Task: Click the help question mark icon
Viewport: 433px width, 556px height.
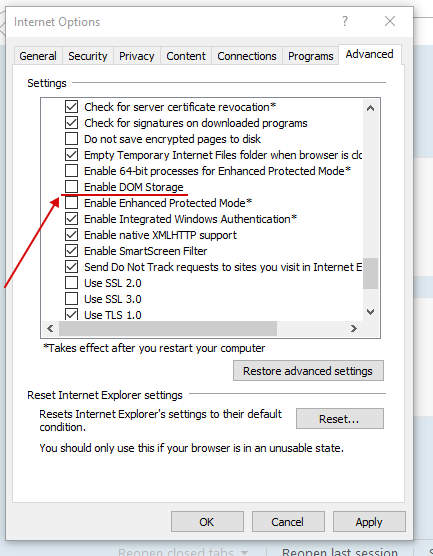Action: click(x=345, y=21)
